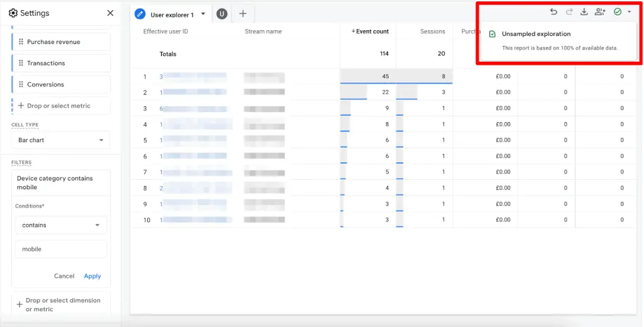This screenshot has height=327, width=644.
Task: Click the green sampling checkmark icon
Action: (x=618, y=12)
